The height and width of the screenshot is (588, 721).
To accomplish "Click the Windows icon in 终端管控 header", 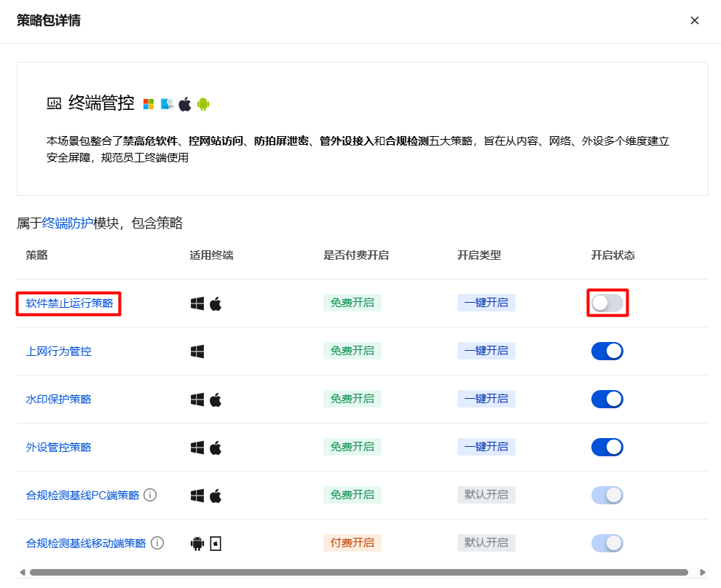I will [x=149, y=104].
